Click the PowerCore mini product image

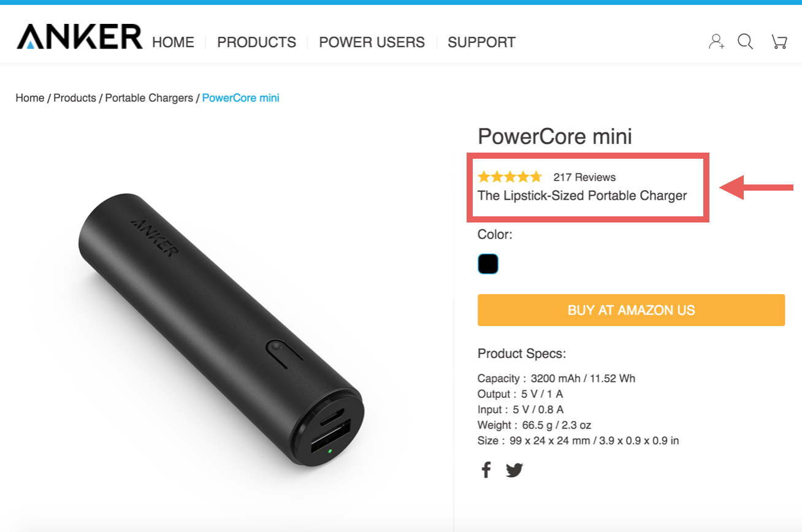[x=221, y=331]
